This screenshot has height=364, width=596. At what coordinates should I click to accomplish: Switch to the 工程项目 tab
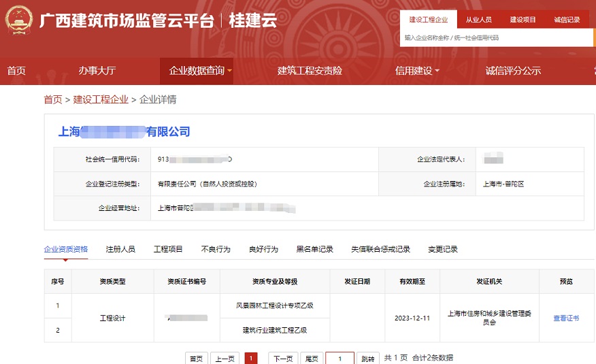click(x=168, y=250)
